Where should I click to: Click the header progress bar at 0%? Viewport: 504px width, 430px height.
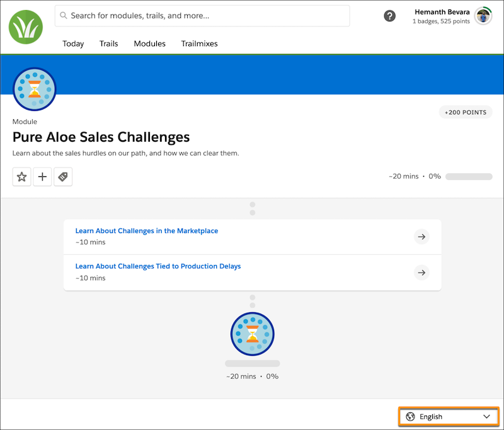[x=469, y=176]
